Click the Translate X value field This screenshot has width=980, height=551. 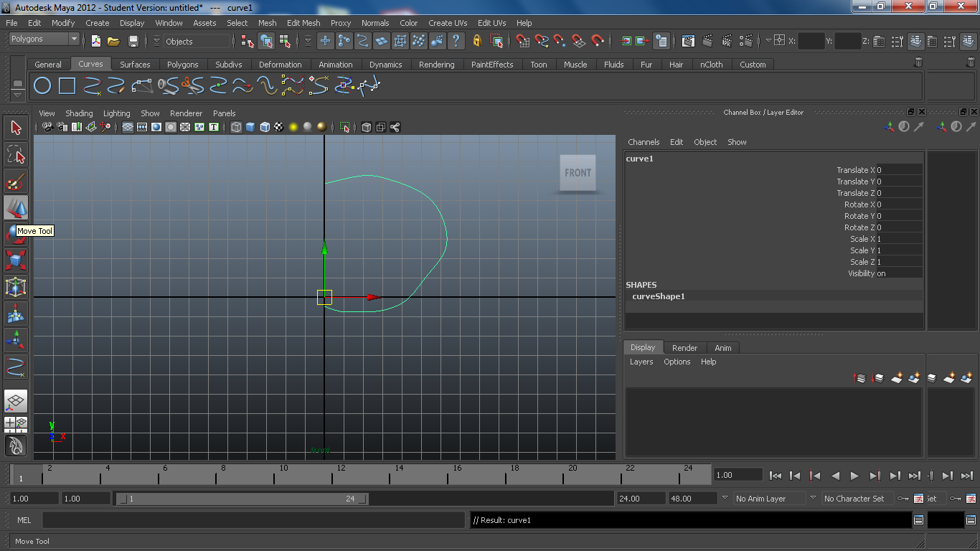click(x=899, y=170)
